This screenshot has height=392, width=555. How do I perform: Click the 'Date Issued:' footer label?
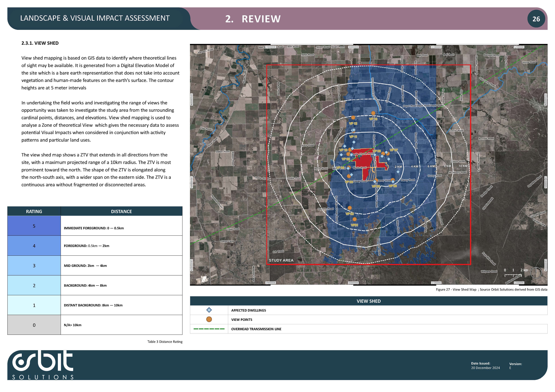[x=481, y=363]
